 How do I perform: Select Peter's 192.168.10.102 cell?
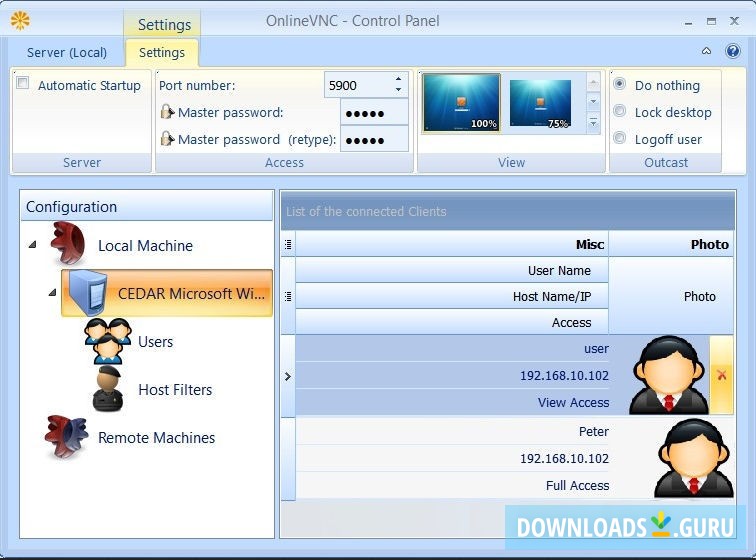pos(452,458)
